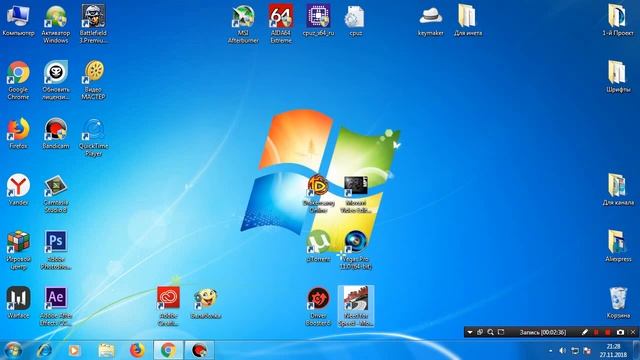Viewport: 640px width, 360px height.
Task: Open the Windows Start menu
Action: (x=13, y=350)
